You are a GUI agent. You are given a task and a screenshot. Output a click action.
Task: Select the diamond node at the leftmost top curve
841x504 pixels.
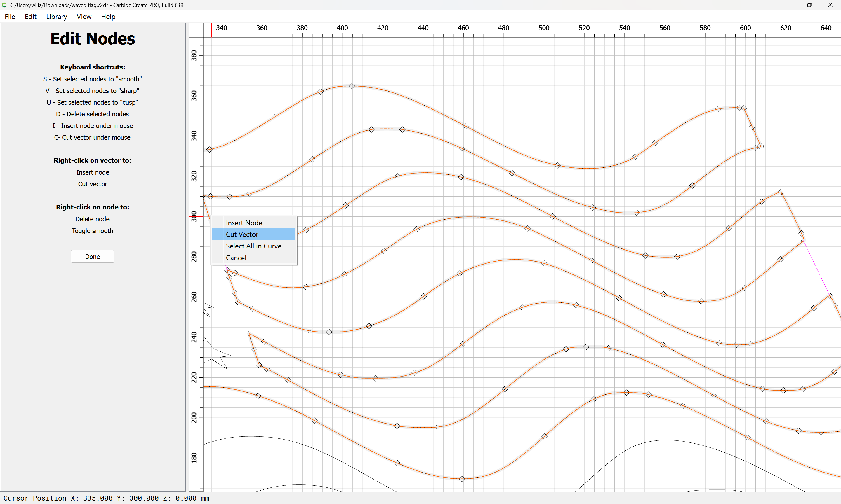pos(209,149)
